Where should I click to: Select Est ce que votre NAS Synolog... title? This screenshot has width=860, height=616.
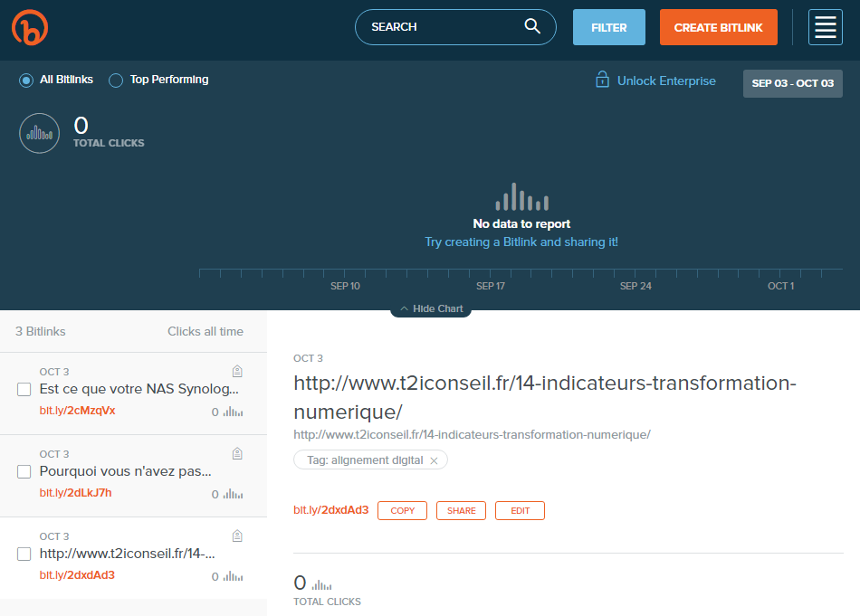(x=139, y=389)
